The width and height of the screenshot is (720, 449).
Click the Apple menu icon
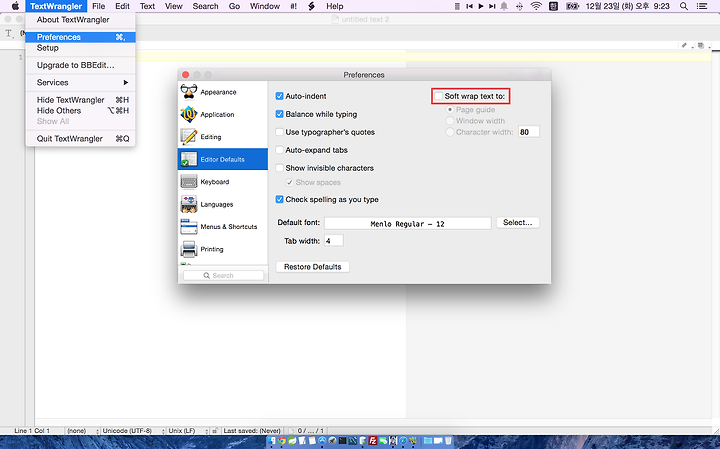coord(15,6)
